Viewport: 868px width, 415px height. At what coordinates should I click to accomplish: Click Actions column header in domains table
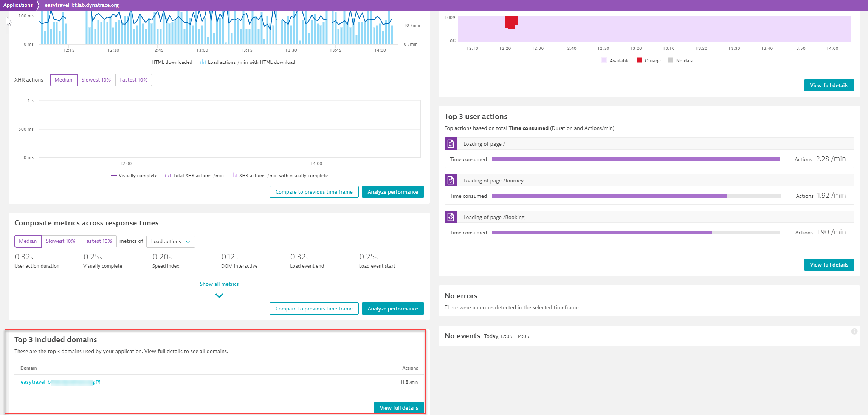click(x=410, y=368)
